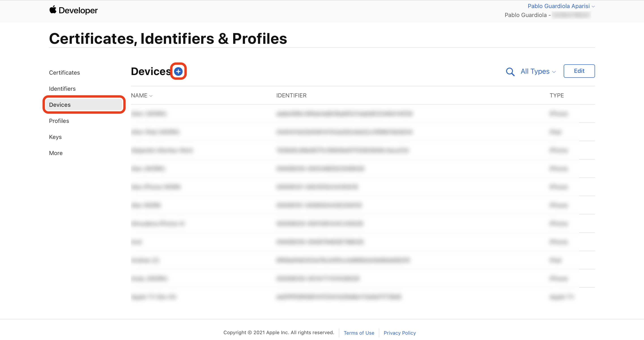Image resolution: width=644 pixels, height=340 pixels.
Task: Click the blue plus add device icon
Action: pos(178,71)
